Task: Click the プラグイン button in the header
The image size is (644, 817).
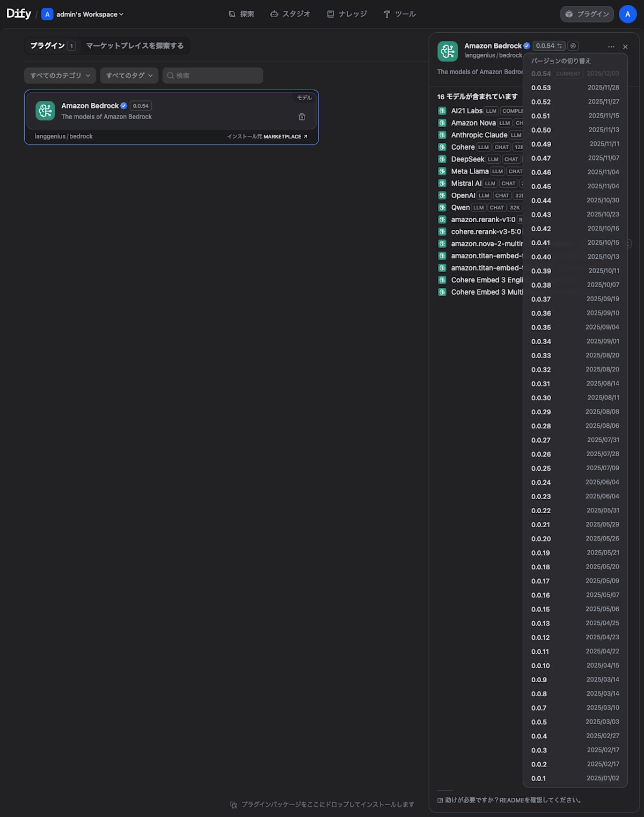Action: 587,14
